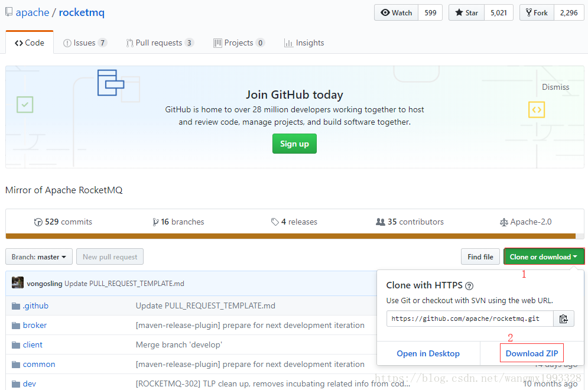View the 16 branches list
588x390 pixels.
coord(178,222)
